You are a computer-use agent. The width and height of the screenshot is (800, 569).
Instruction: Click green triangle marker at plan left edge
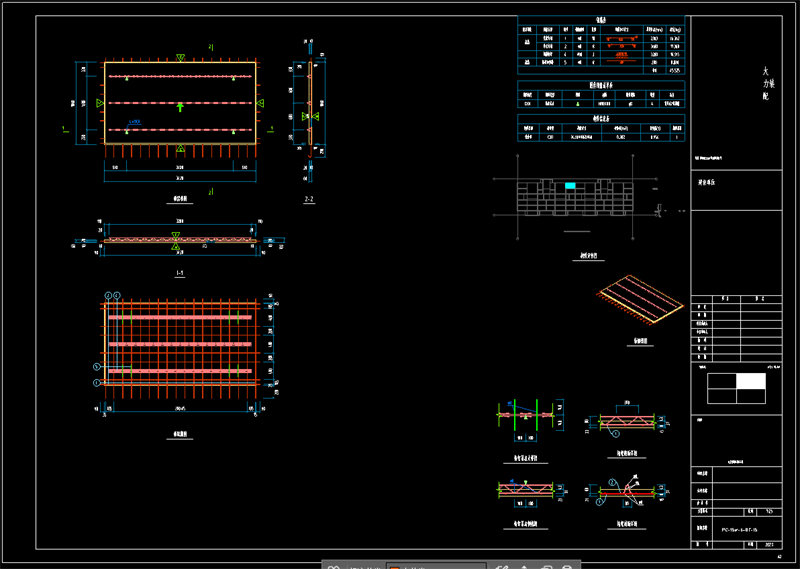pos(100,103)
